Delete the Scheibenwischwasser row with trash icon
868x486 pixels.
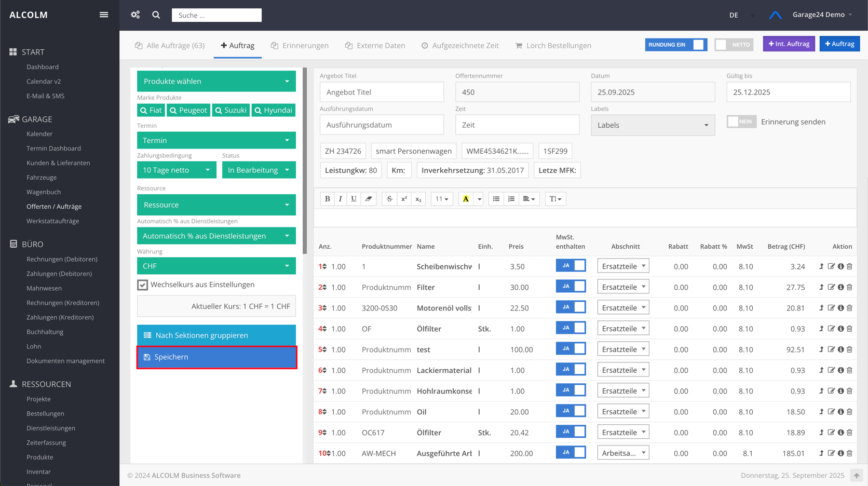click(850, 266)
